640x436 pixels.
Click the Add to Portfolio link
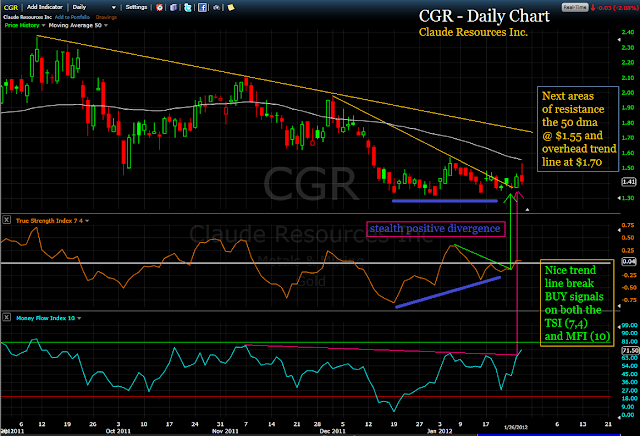(x=72, y=17)
